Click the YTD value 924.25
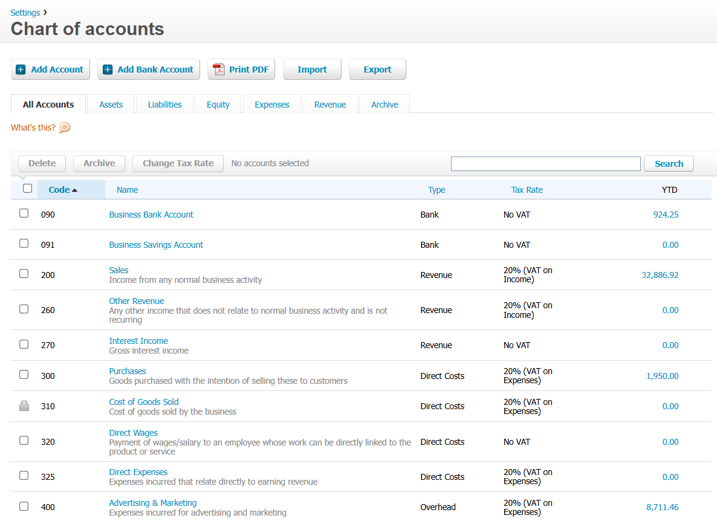The width and height of the screenshot is (717, 521). [x=666, y=215]
